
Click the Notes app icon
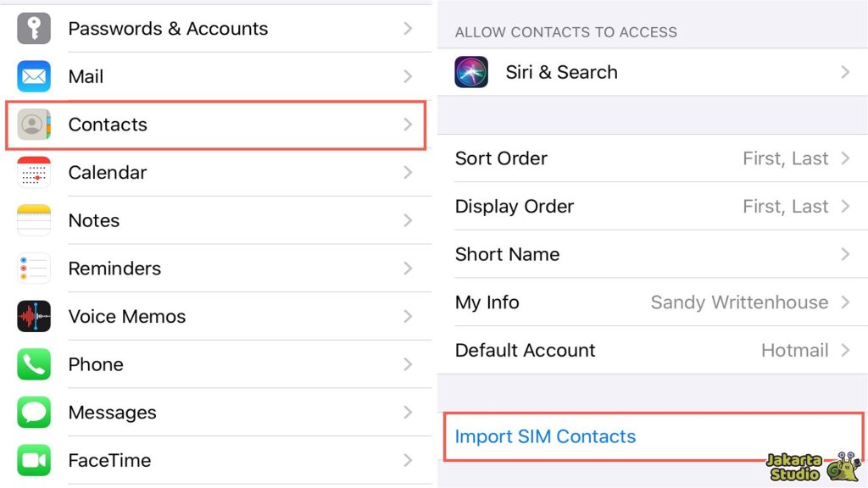pyautogui.click(x=32, y=220)
